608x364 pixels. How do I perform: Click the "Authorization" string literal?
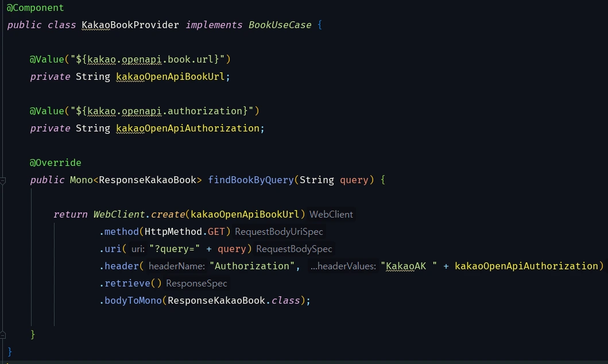[x=252, y=266]
